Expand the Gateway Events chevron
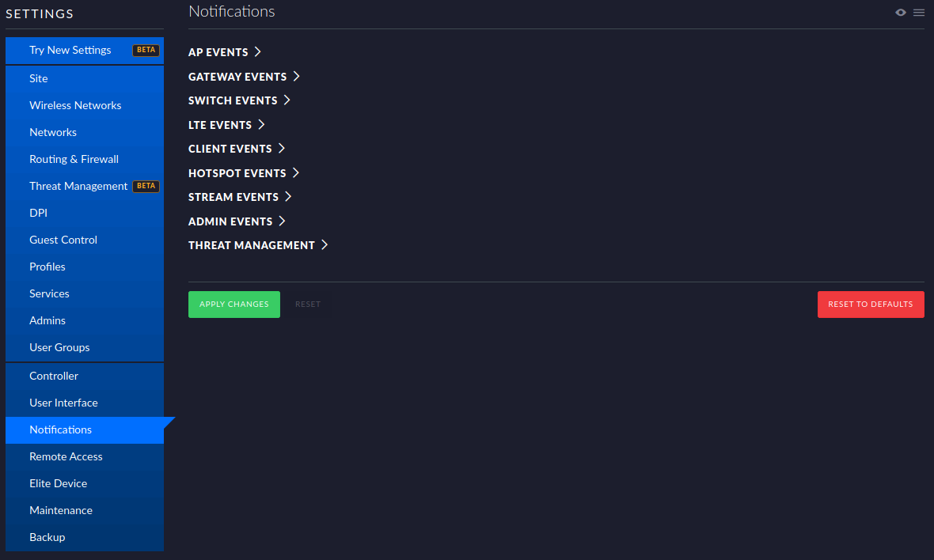This screenshot has height=560, width=934. click(x=296, y=76)
